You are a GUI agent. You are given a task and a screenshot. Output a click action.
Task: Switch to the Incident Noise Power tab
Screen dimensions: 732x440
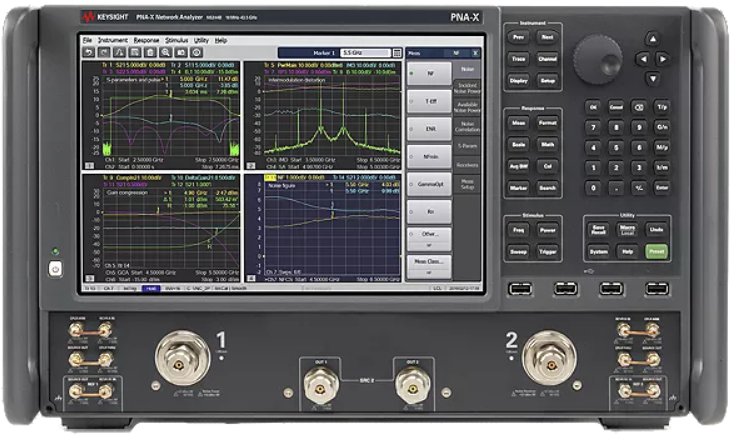(467, 88)
